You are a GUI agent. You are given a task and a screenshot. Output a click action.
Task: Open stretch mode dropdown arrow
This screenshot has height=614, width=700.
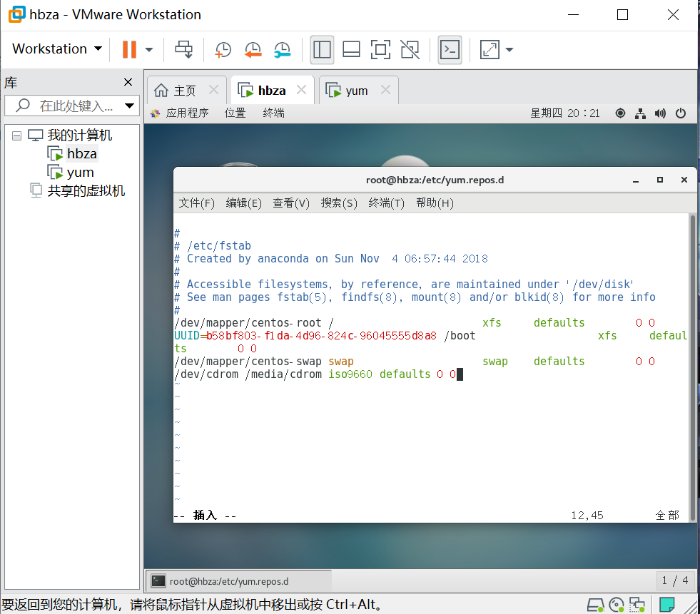tap(509, 49)
